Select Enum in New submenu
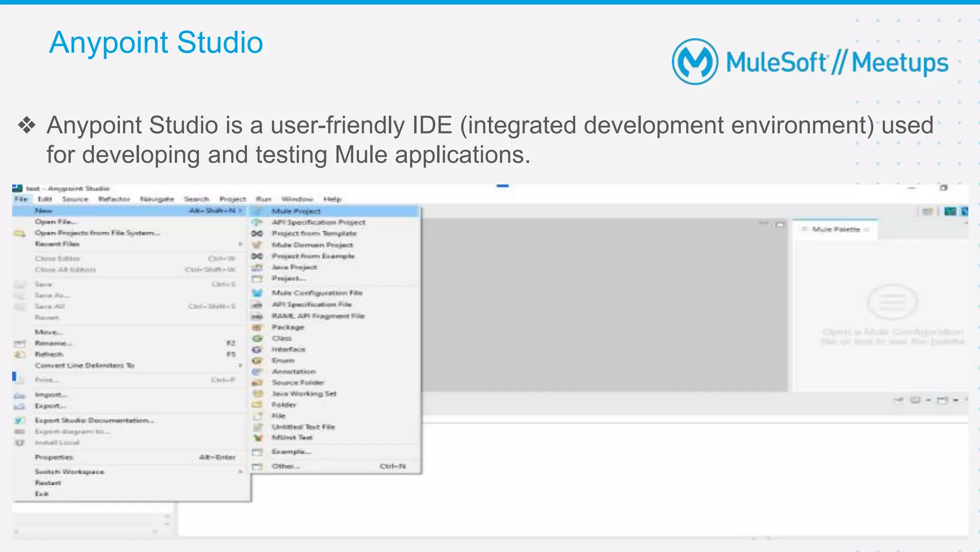 [x=334, y=360]
